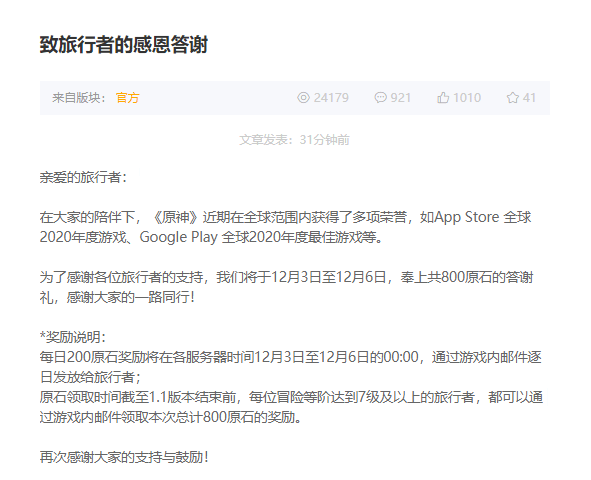Click the favorite count 41
Image resolution: width=591 pixels, height=480 pixels.
click(529, 98)
